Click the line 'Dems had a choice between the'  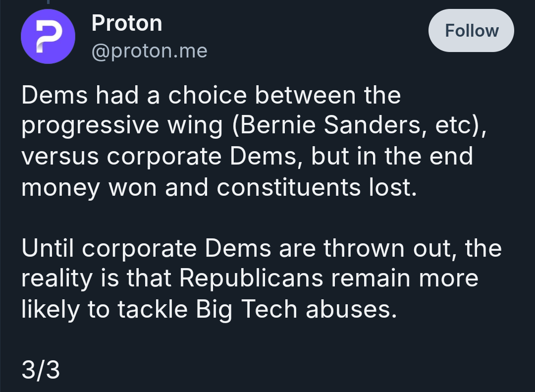(x=211, y=95)
